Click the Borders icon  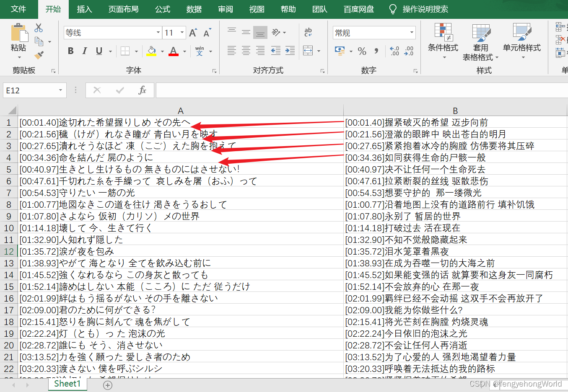[125, 51]
